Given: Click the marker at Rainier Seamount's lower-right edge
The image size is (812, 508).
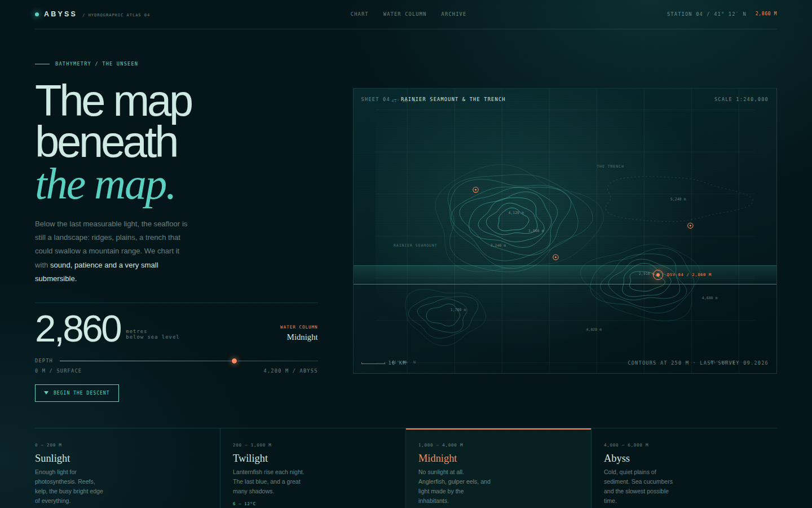Looking at the screenshot, I should coord(555,257).
